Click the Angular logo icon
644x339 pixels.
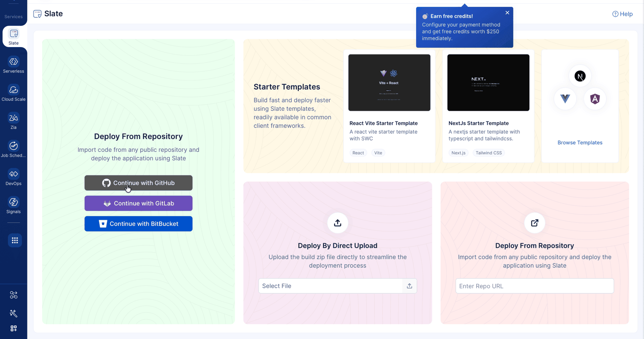(595, 99)
